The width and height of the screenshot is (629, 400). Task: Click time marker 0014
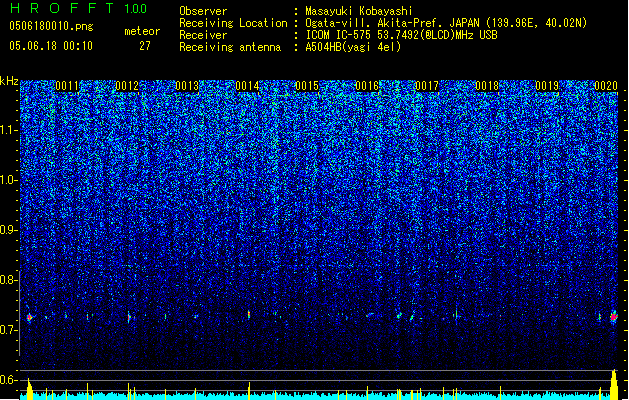tap(247, 86)
